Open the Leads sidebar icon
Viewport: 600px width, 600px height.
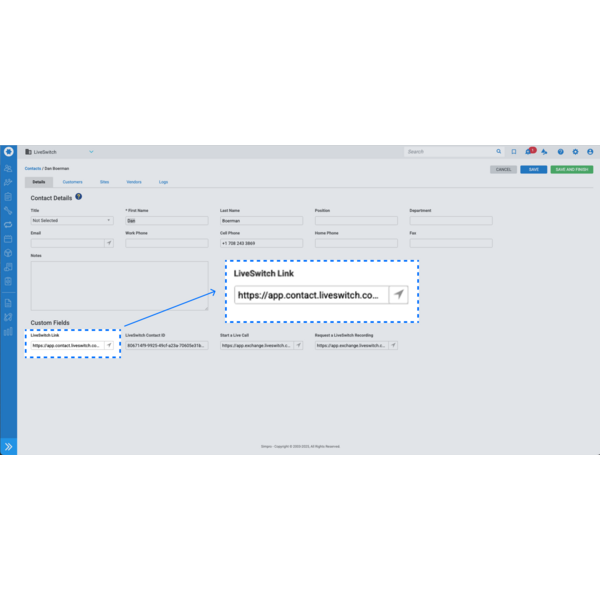pyautogui.click(x=8, y=183)
